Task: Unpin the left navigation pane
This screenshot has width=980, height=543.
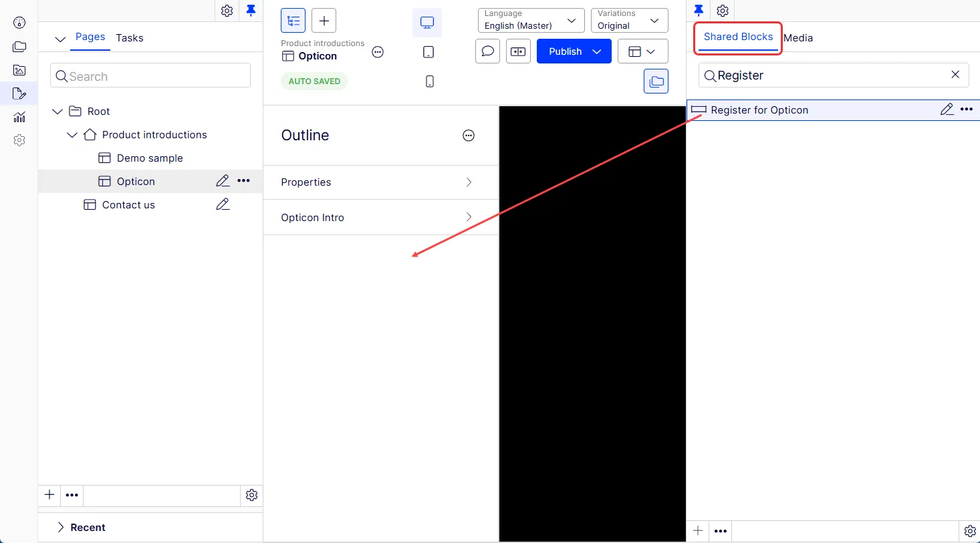Action: coord(251,11)
